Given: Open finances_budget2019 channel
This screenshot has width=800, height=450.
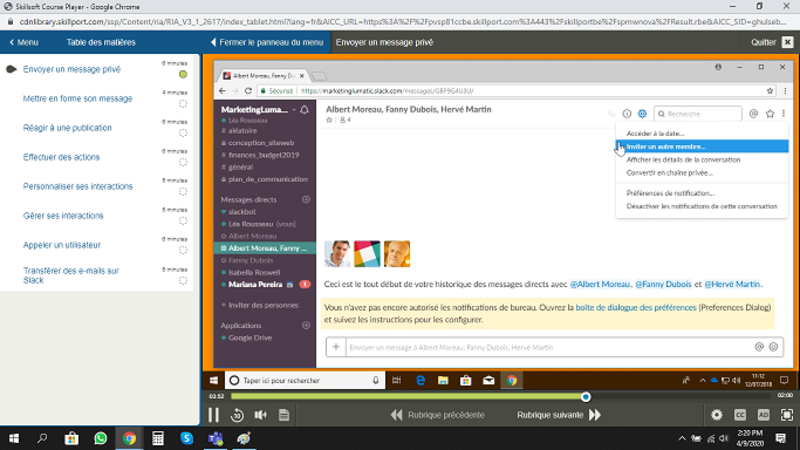Looking at the screenshot, I should tap(264, 155).
